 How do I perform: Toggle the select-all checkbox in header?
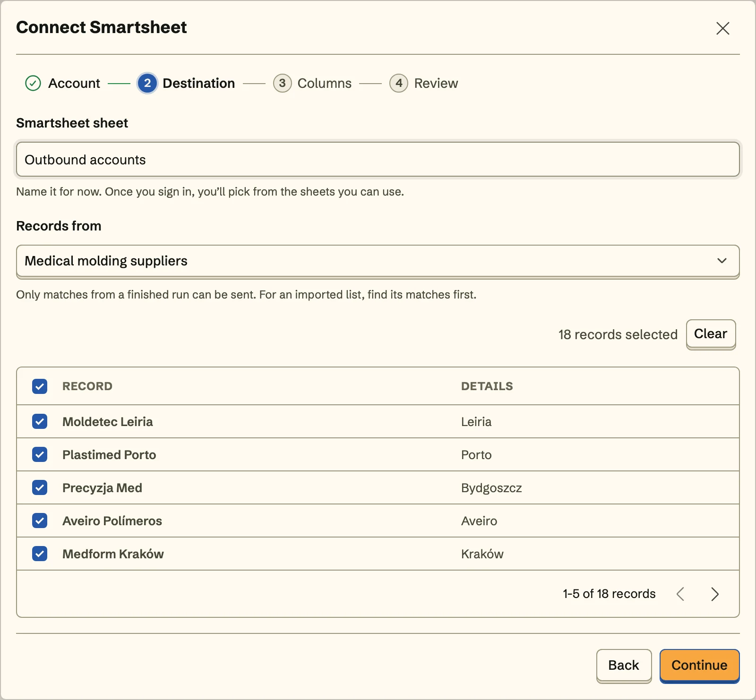[x=40, y=386]
